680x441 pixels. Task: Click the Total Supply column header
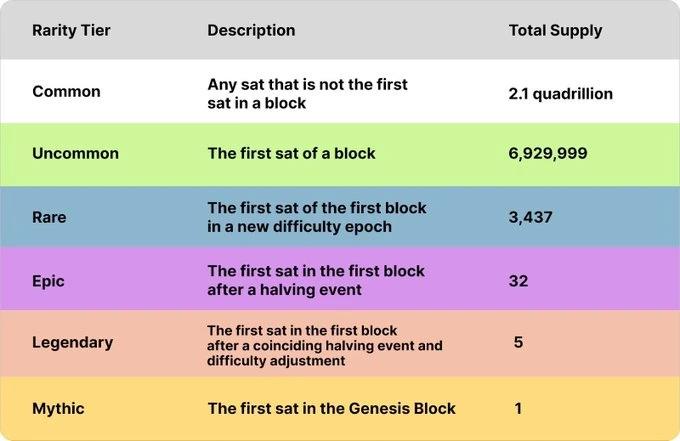click(555, 31)
